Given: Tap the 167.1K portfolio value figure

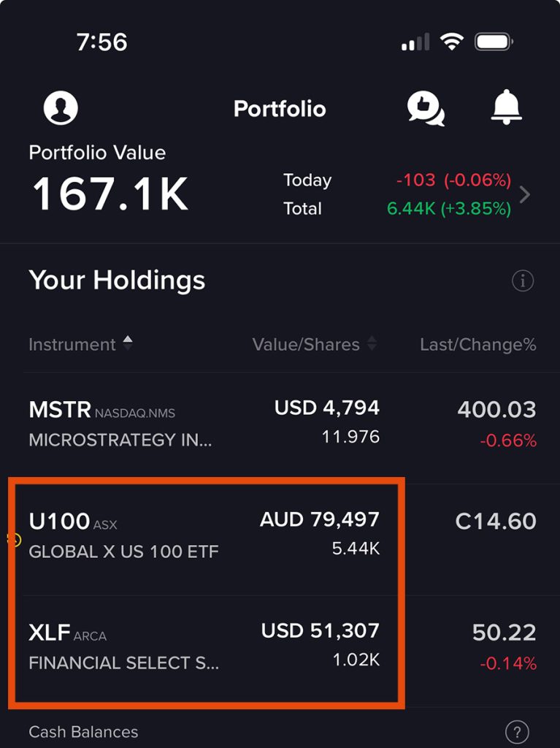Looking at the screenshot, I should point(111,194).
